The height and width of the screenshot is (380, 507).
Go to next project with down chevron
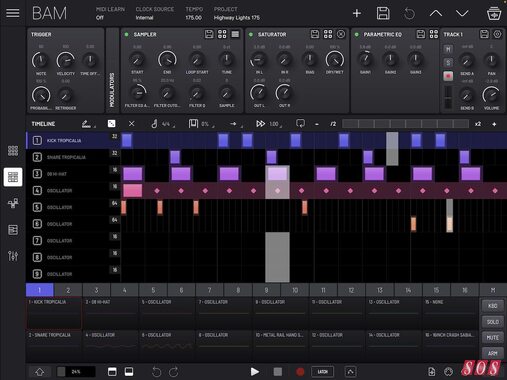click(462, 13)
